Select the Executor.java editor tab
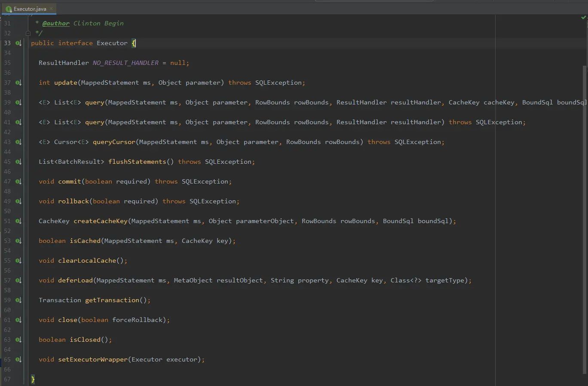 [x=29, y=9]
